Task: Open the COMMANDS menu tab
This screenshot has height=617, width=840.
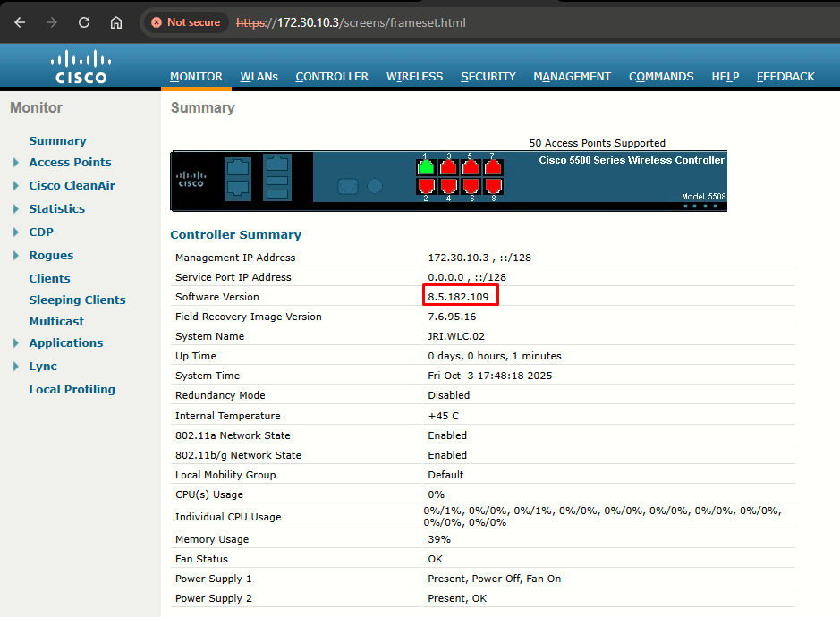Action: click(661, 77)
